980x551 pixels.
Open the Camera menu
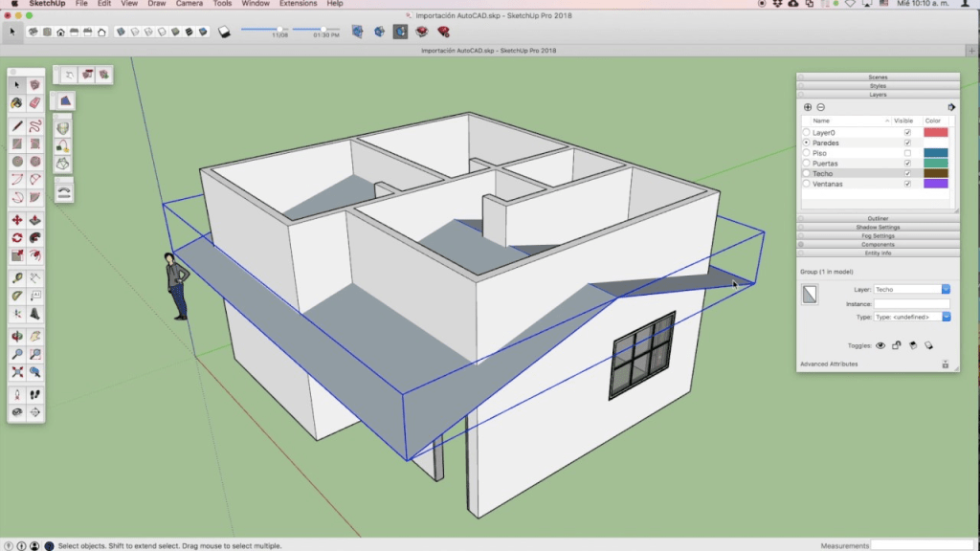(x=189, y=4)
